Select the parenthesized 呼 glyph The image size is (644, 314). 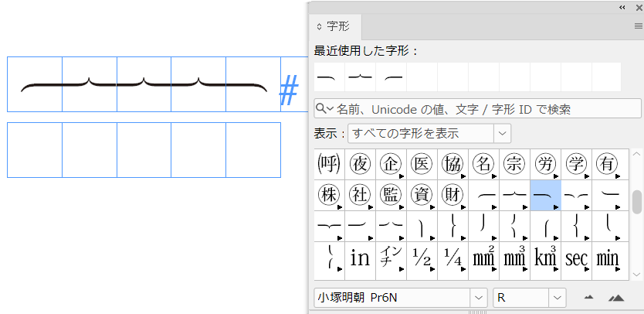(330, 164)
